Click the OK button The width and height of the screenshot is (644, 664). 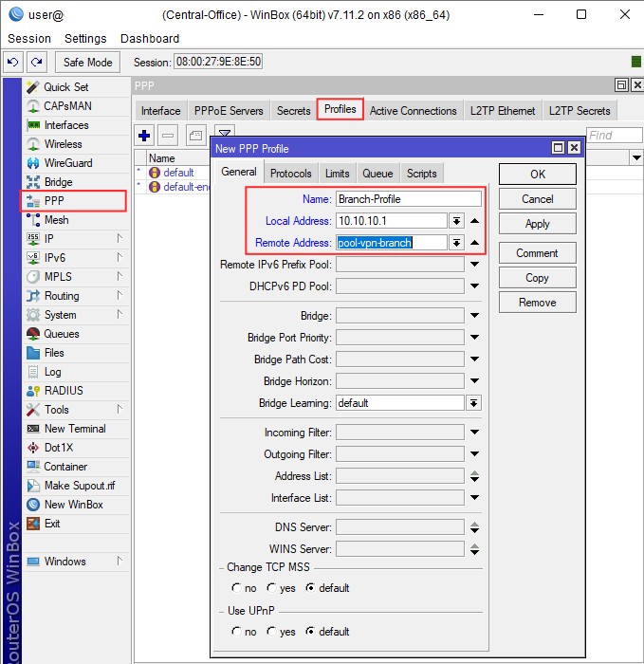coord(537,175)
